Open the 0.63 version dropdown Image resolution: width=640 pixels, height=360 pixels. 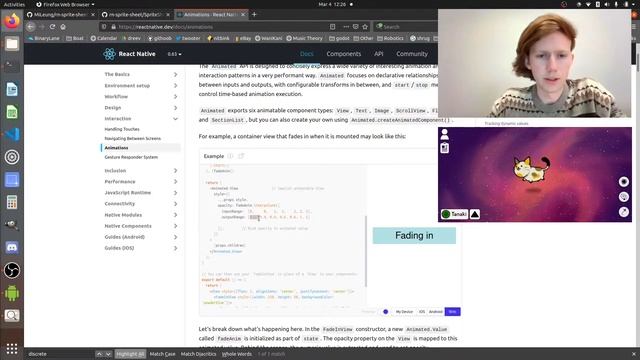(x=174, y=54)
